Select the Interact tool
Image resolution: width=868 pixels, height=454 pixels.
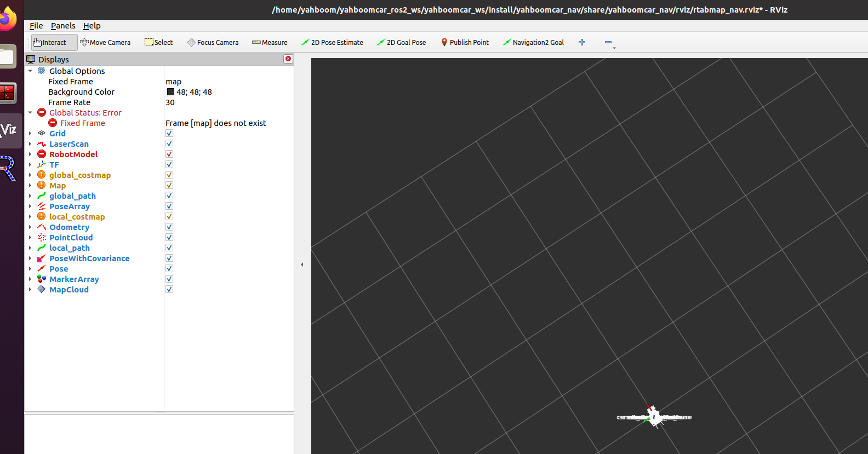coord(54,42)
